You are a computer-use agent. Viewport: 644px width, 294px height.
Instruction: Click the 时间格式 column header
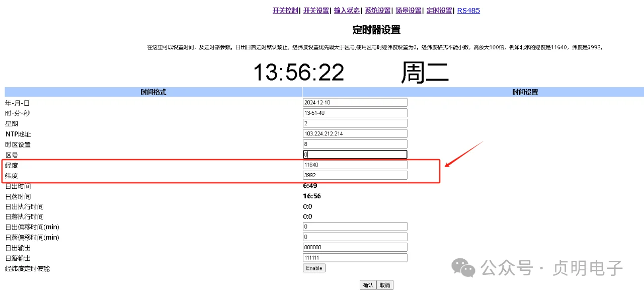153,92
